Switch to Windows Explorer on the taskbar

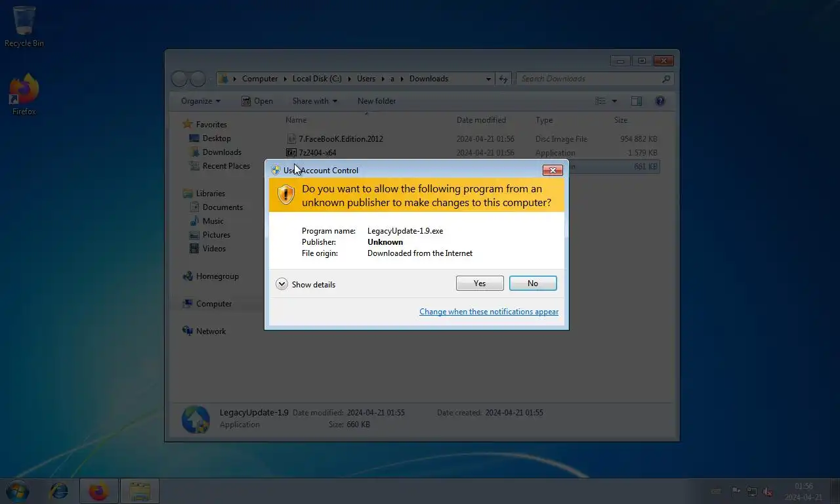140,491
